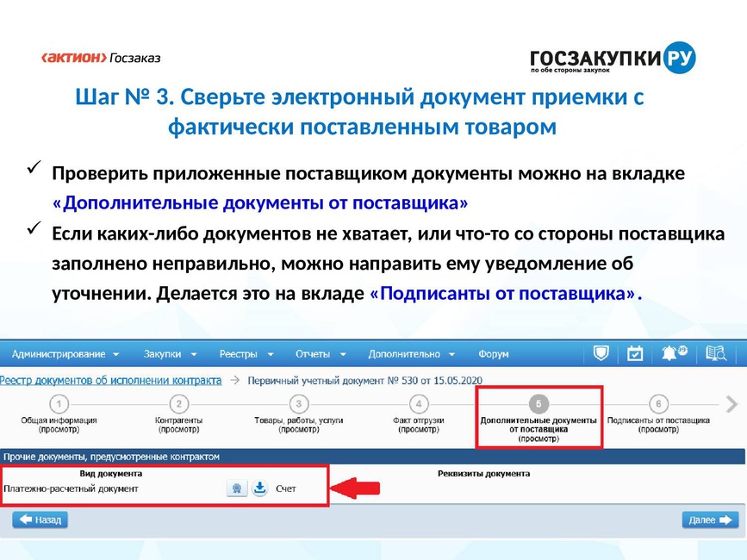Go to step 2 Контрагенты

(x=178, y=414)
